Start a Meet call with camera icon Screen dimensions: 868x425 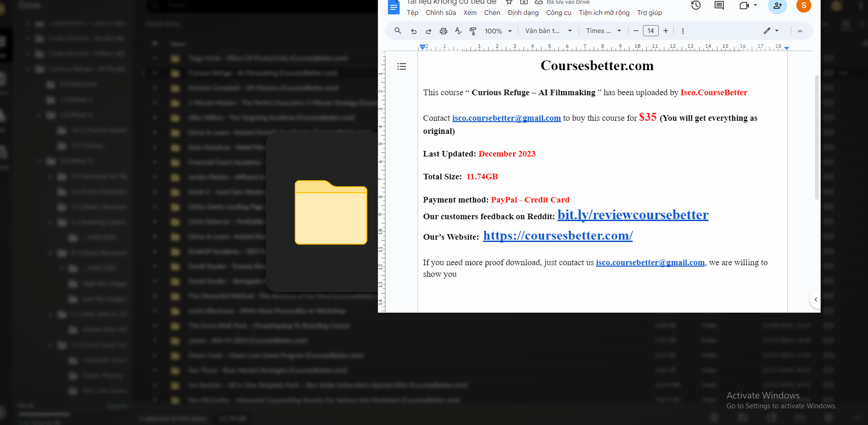pyautogui.click(x=744, y=6)
